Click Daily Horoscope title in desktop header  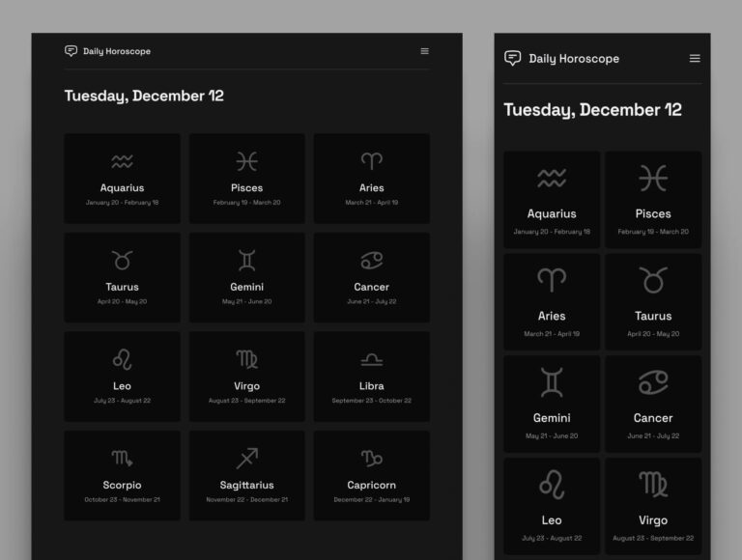117,51
